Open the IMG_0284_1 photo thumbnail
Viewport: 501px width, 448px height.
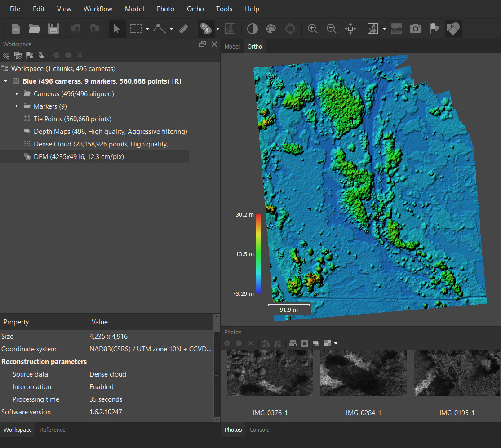click(x=363, y=373)
